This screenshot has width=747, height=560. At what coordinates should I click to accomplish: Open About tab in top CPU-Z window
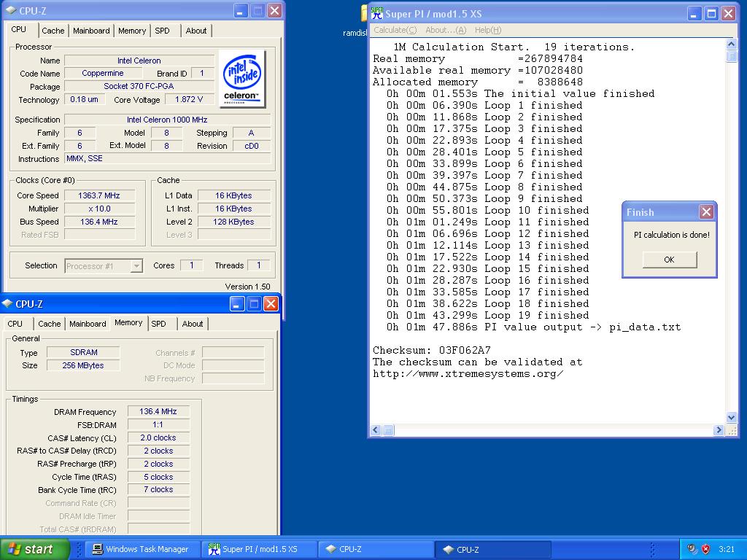(196, 31)
